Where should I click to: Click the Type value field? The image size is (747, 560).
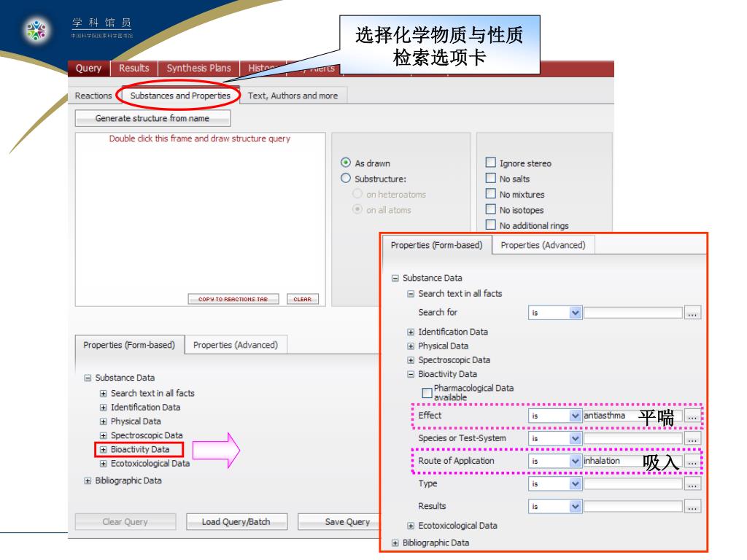(x=632, y=483)
